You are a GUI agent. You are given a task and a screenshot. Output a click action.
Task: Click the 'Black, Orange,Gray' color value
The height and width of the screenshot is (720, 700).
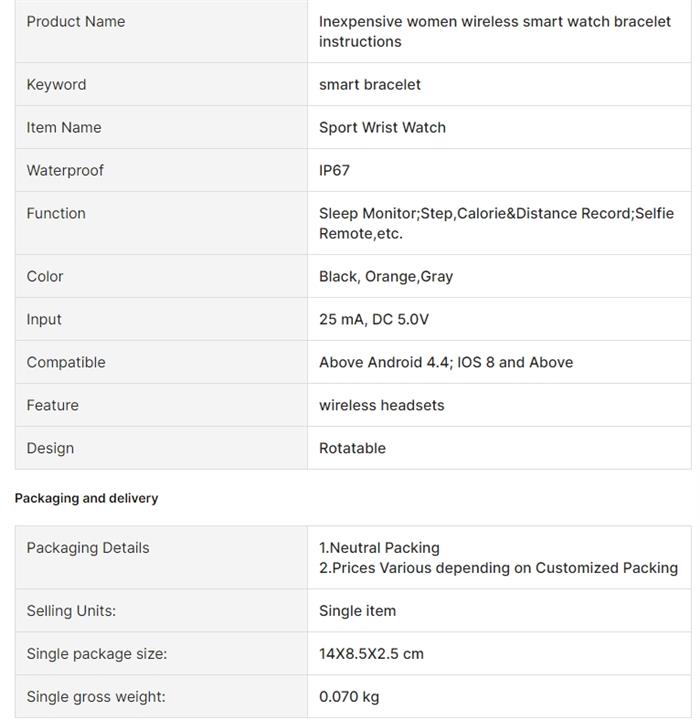(386, 276)
